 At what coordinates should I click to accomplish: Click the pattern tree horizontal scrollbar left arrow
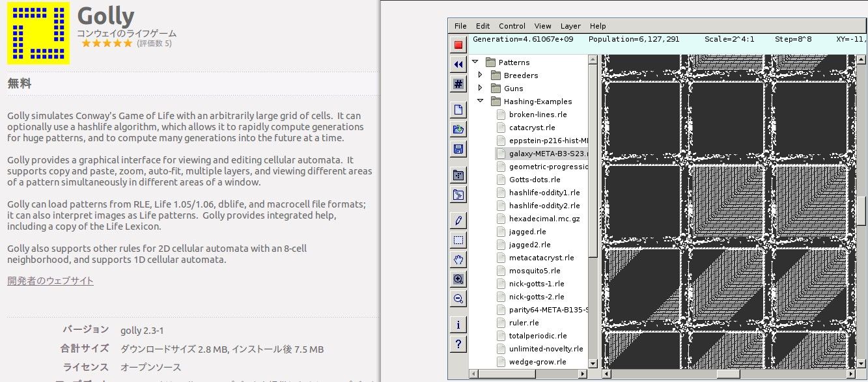coord(473,374)
